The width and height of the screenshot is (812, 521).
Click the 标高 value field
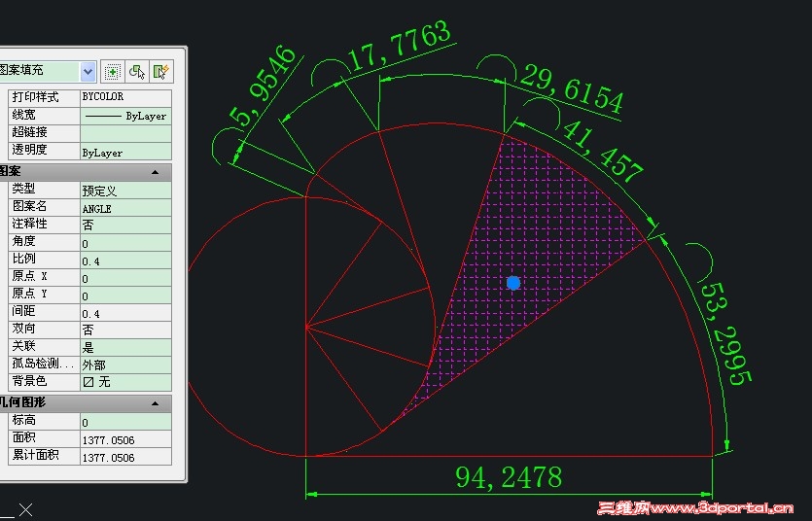(125, 422)
